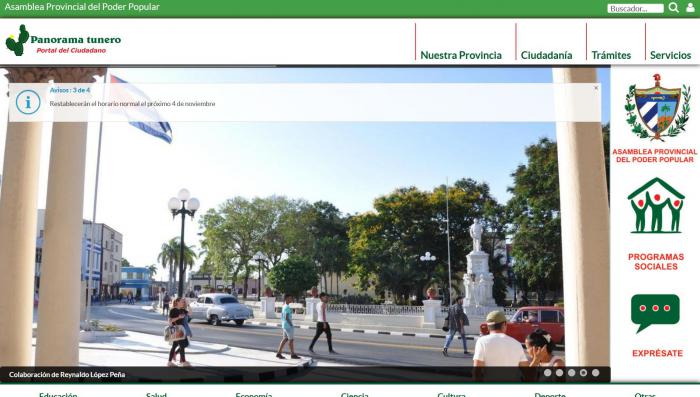Screen dimensions: 700x397
Task: Click 'Asamblea Provincial del Poder Popular' header text
Action: click(x=82, y=7)
